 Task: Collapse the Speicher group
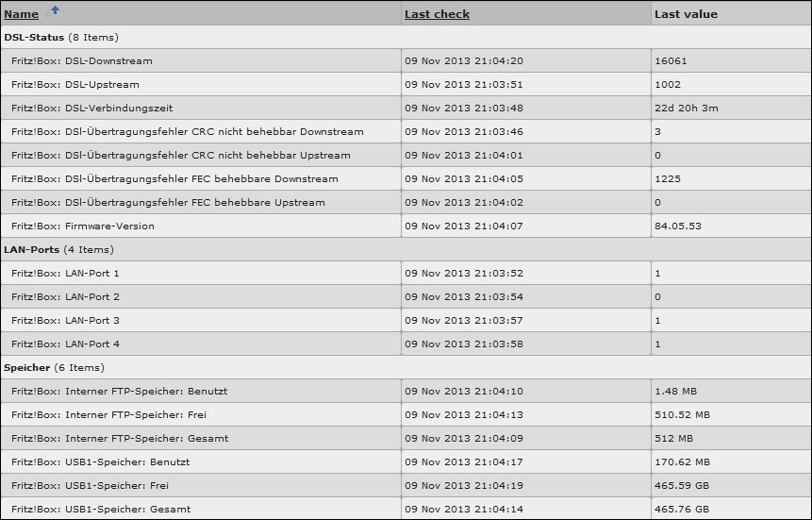coord(28,367)
